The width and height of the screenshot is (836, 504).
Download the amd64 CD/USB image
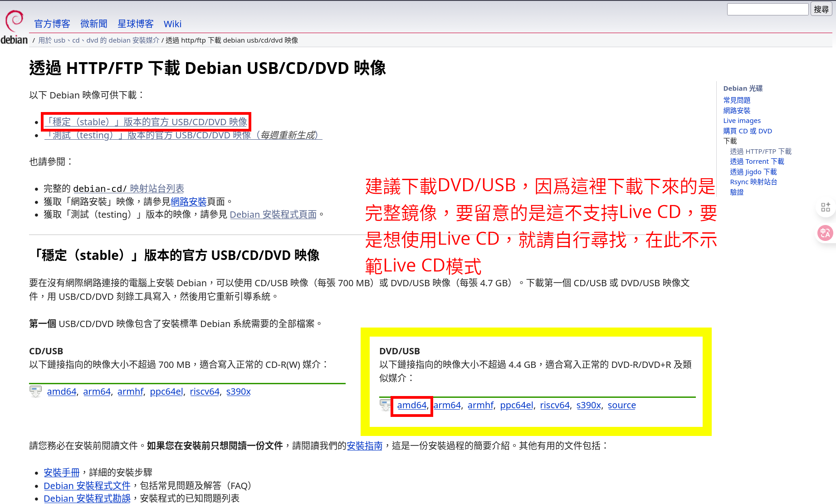click(62, 391)
